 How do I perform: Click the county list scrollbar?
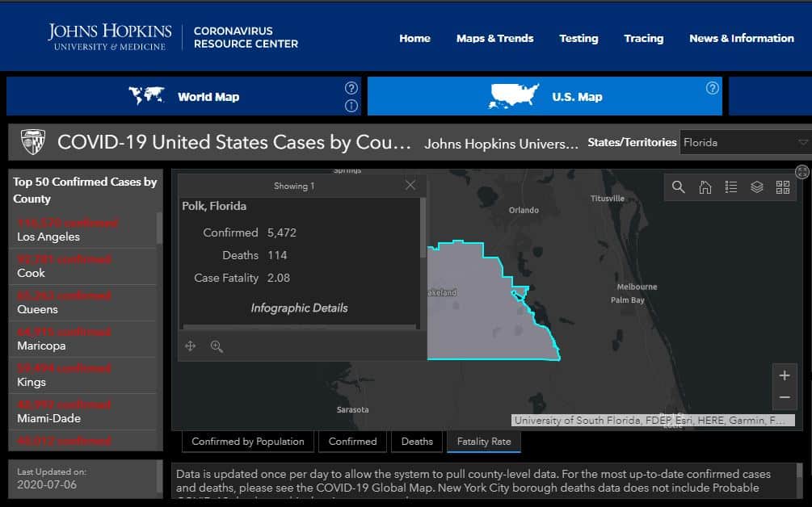coord(159,228)
